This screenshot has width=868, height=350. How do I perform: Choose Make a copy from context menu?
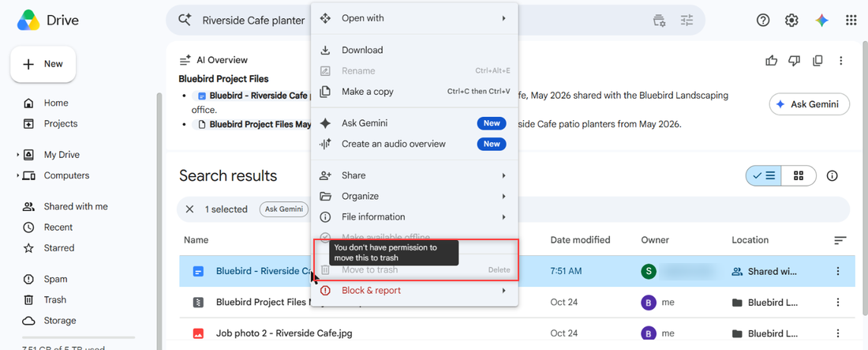click(414, 92)
